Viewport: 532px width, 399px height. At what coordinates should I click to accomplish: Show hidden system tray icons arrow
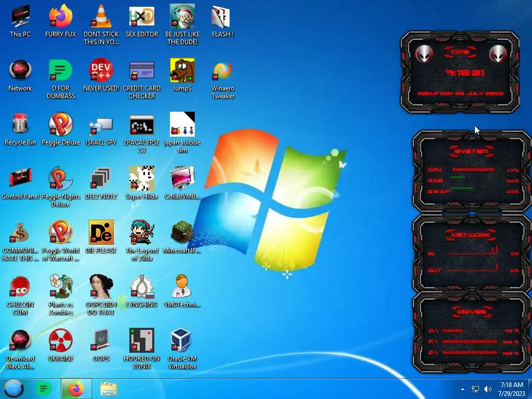pos(462,389)
